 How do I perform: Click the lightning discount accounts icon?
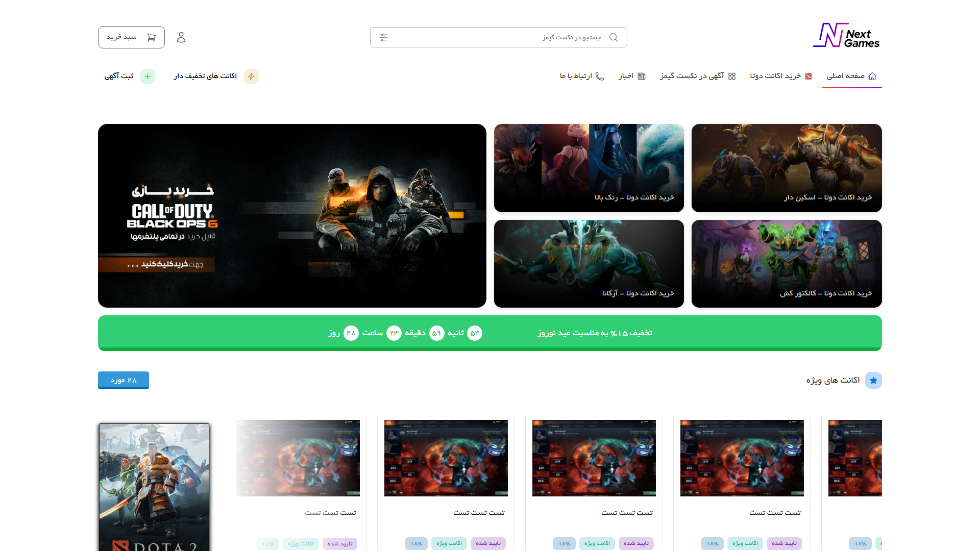[251, 77]
